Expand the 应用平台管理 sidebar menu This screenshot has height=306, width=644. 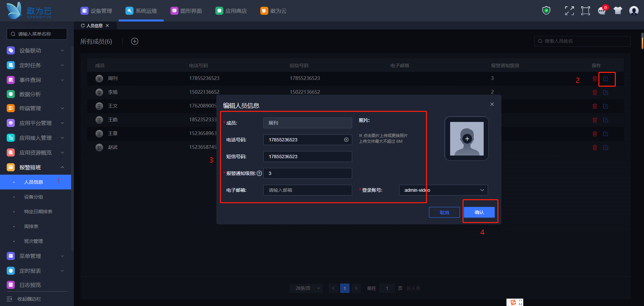point(36,123)
